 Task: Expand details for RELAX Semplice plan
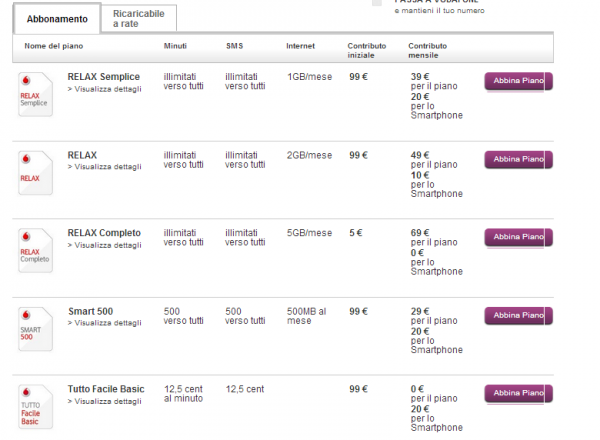104,89
